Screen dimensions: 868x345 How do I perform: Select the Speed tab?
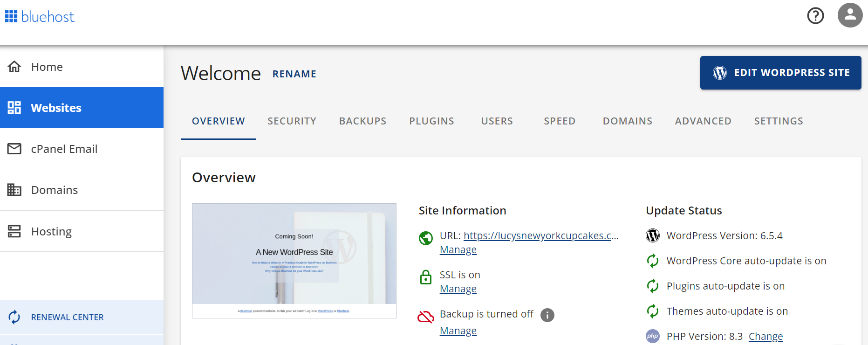pos(560,121)
